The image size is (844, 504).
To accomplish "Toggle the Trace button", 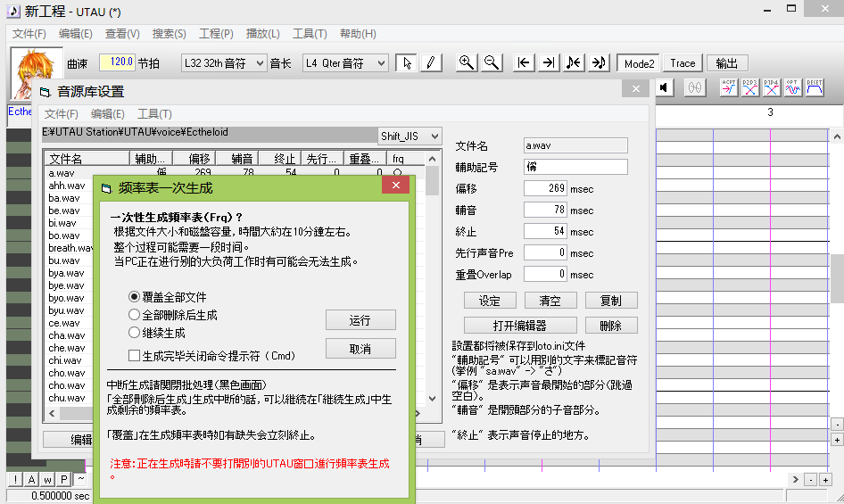I will pos(683,63).
